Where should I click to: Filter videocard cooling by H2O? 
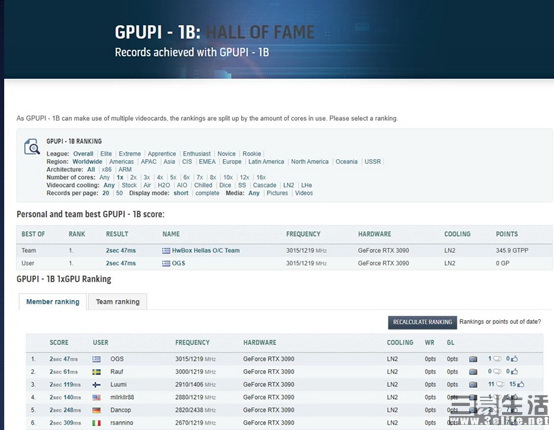tap(164, 185)
